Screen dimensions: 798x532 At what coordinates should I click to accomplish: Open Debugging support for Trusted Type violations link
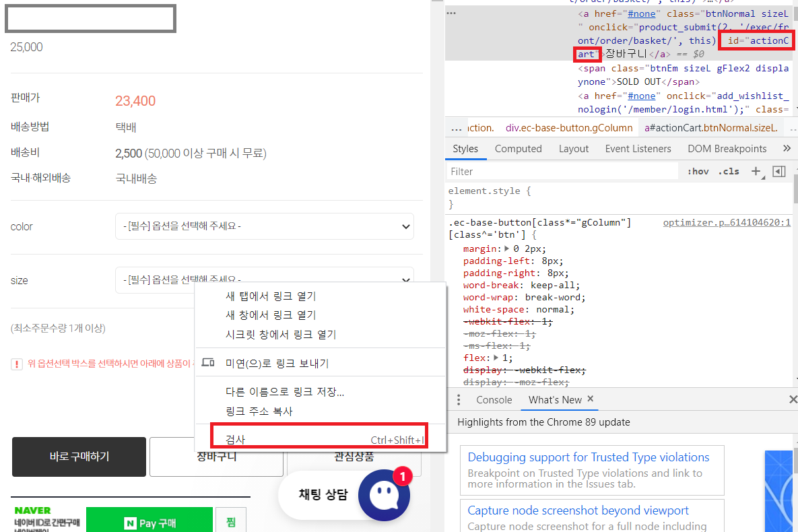[x=589, y=457]
